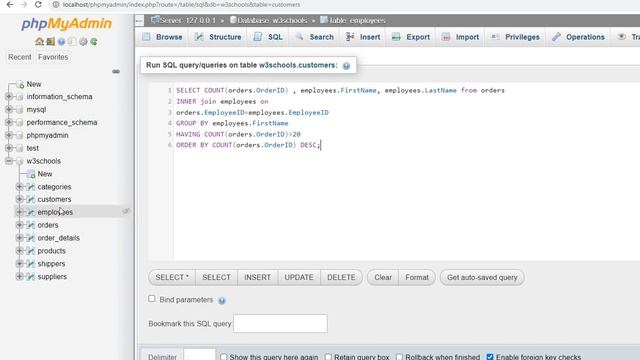This screenshot has height=360, width=640.
Task: Open the Privileges tab
Action: [516, 37]
